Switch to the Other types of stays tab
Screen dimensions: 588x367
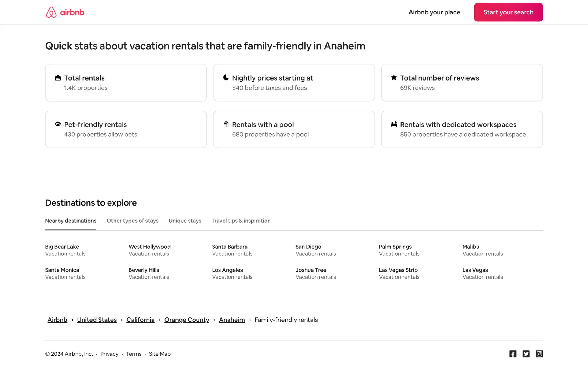pyautogui.click(x=132, y=221)
